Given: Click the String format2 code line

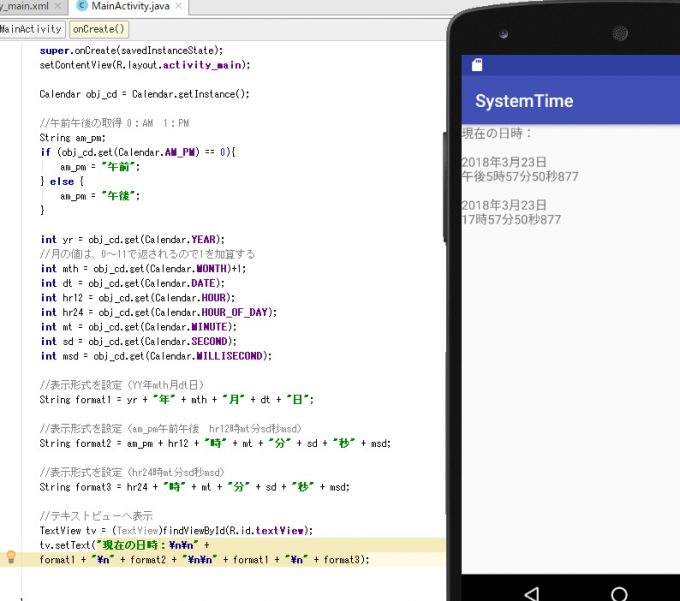Looking at the screenshot, I should click(215, 444).
